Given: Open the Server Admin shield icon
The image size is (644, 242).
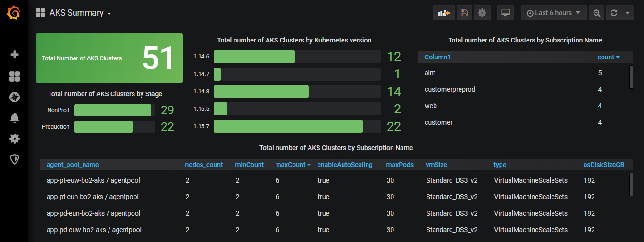Looking at the screenshot, I should (x=15, y=159).
